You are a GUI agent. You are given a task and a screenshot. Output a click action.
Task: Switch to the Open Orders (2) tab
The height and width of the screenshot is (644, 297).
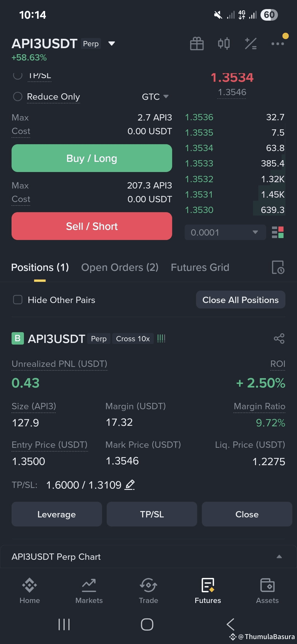tap(120, 267)
